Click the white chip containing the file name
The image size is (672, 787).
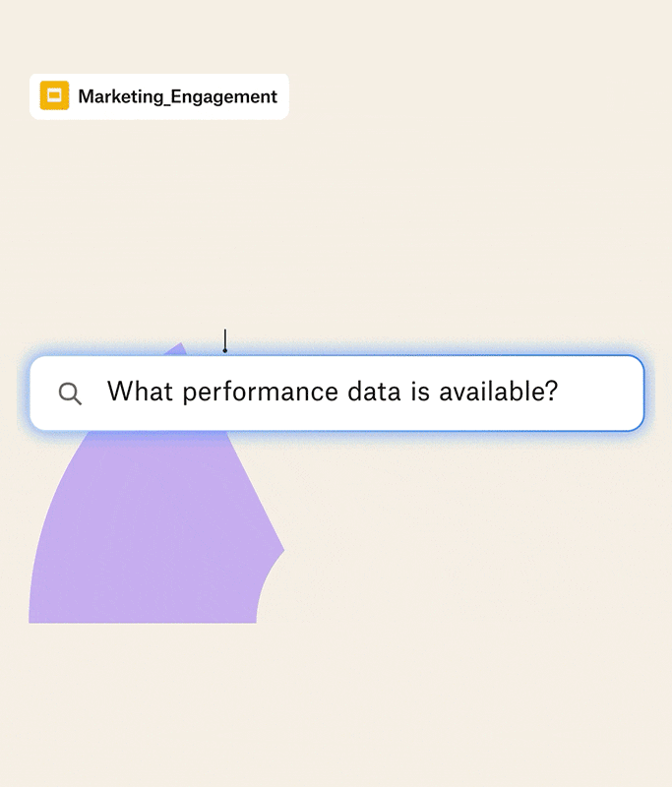157,95
